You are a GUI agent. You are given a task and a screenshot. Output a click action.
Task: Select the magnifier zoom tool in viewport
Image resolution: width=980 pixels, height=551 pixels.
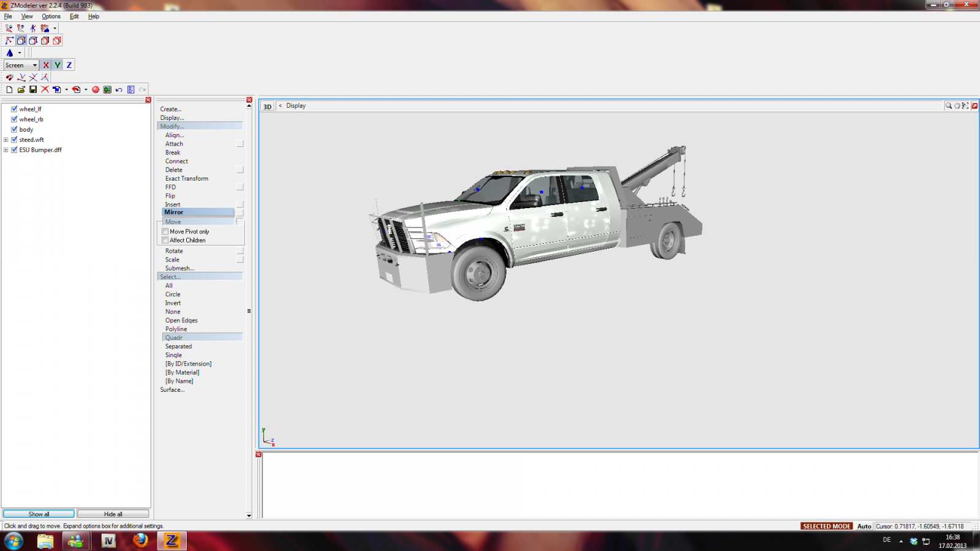pos(949,106)
